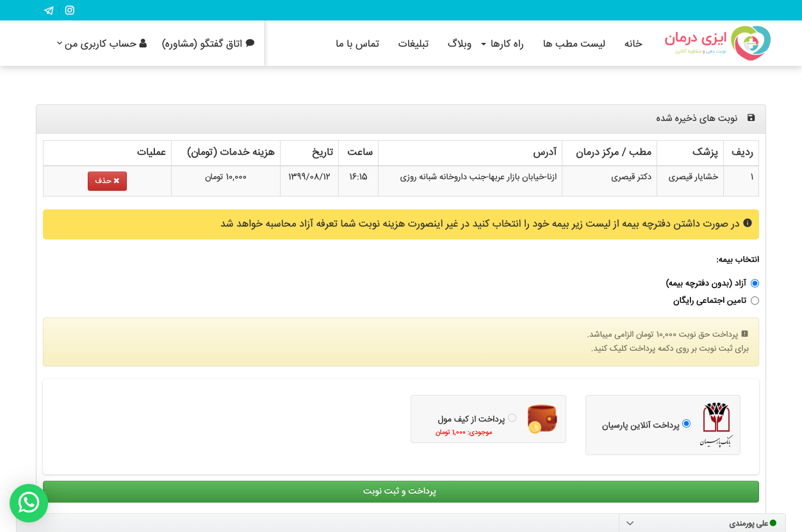802x532 pixels.
Task: Open the وبلاگ menu item
Action: tap(459, 44)
